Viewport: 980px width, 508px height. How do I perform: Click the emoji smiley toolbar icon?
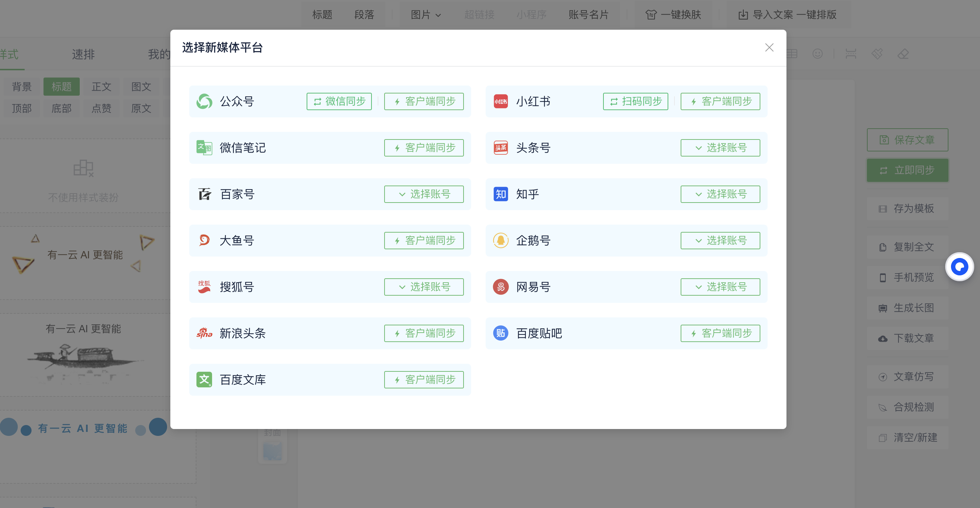817,54
